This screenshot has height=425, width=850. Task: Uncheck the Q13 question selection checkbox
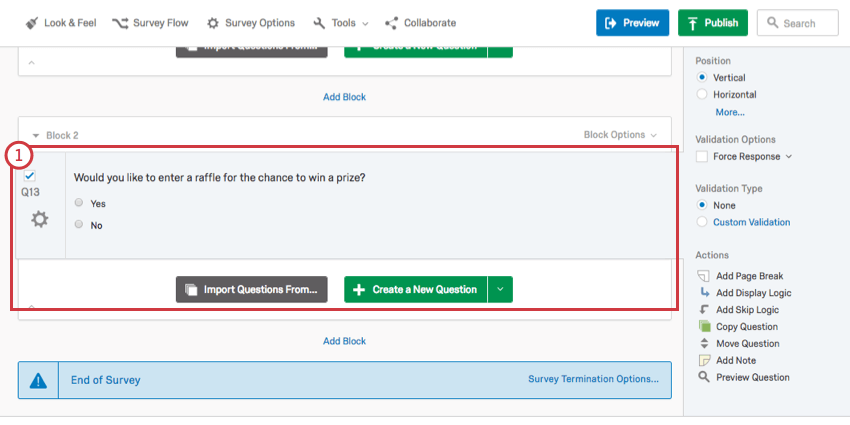[x=30, y=176]
